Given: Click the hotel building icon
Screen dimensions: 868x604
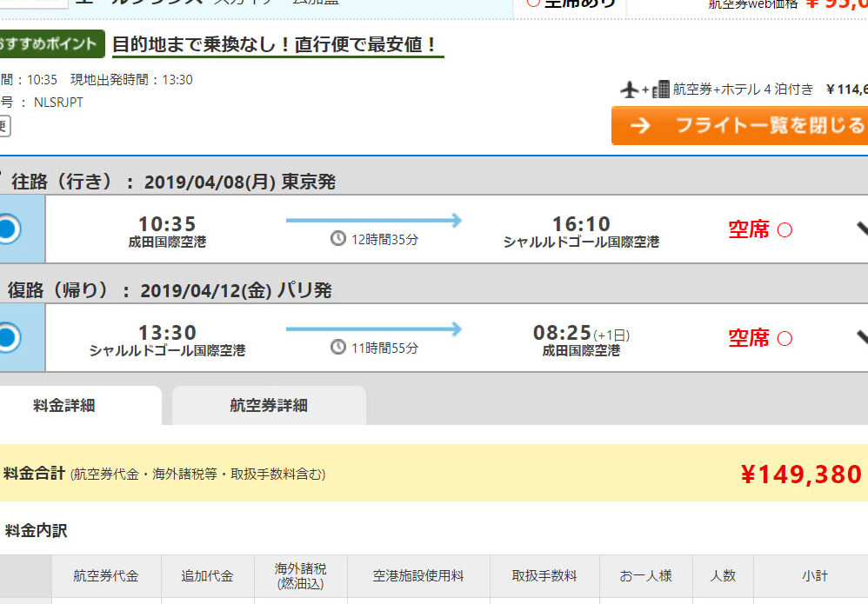Looking at the screenshot, I should 661,90.
